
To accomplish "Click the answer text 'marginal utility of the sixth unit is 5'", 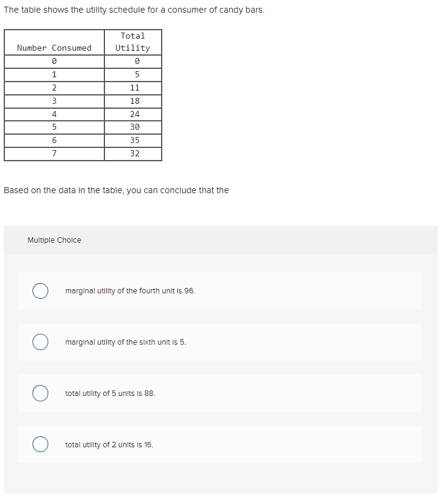I will tap(125, 342).
